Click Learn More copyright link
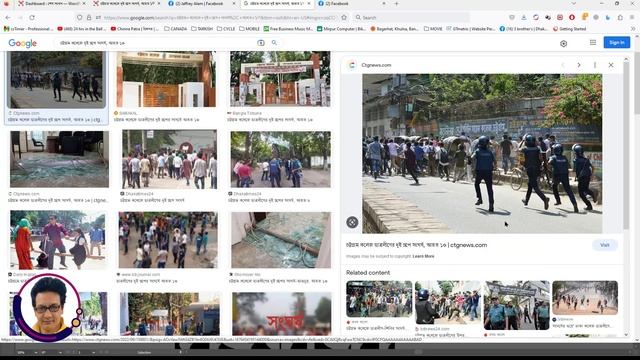 [423, 256]
